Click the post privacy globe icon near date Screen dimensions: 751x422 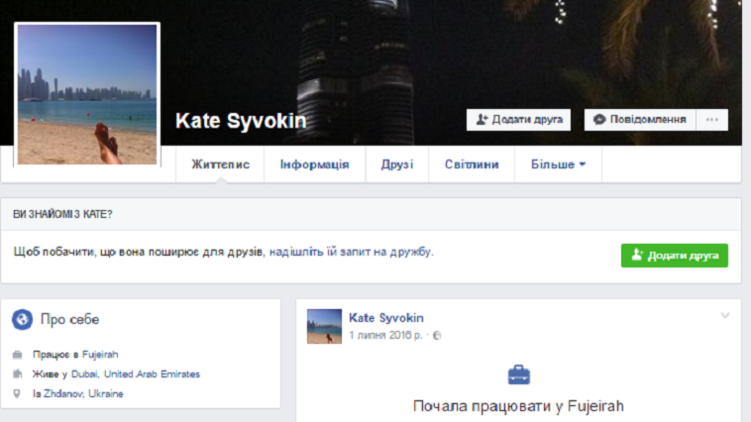[437, 336]
